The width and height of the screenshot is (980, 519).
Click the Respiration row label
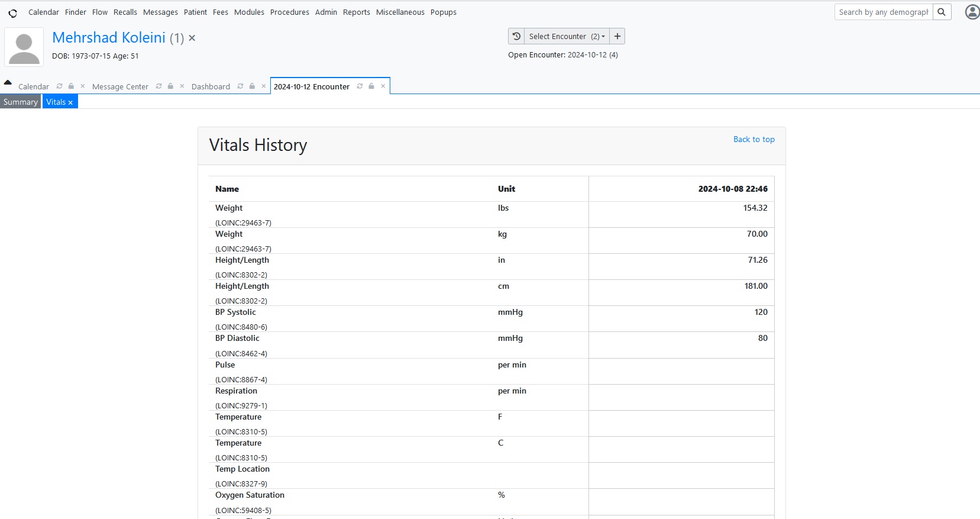(x=236, y=391)
